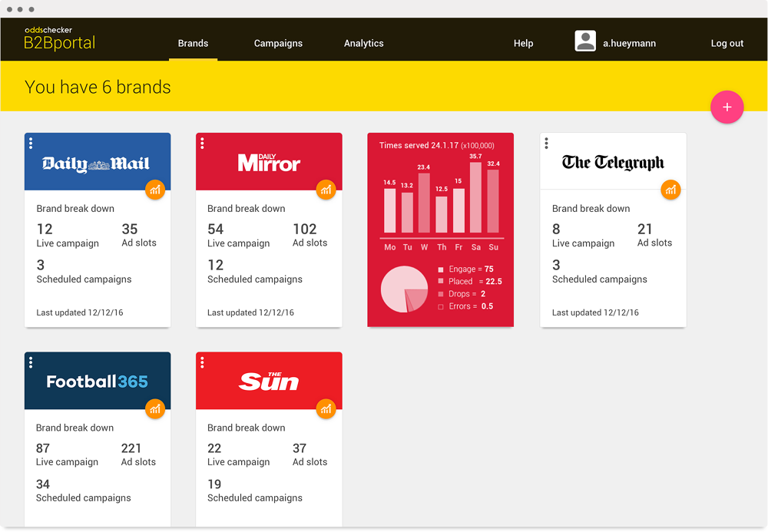This screenshot has height=532, width=768.
Task: Open the Help link
Action: point(523,44)
